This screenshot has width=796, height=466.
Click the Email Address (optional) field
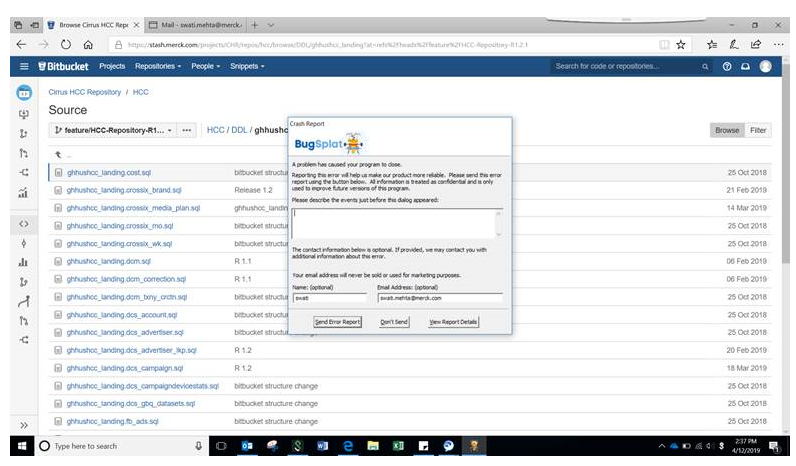(x=440, y=298)
